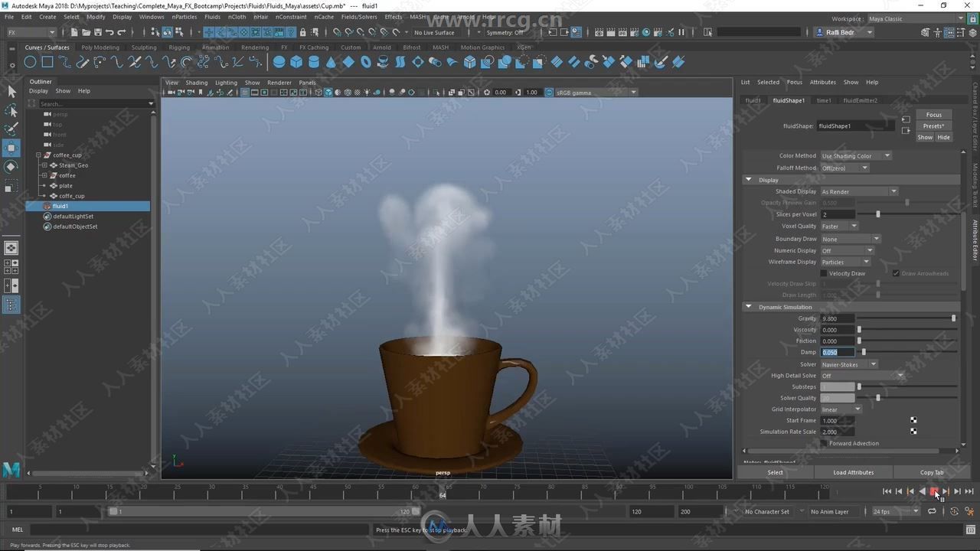The height and width of the screenshot is (551, 980).
Task: Click the Hide button
Action: click(x=943, y=138)
